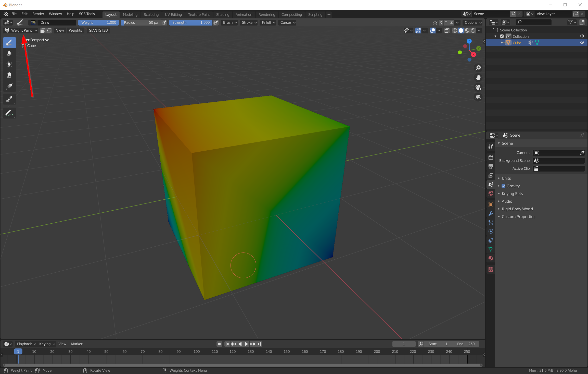This screenshot has height=374, width=588.
Task: Click the GIANTS I3D button
Action: pyautogui.click(x=98, y=30)
